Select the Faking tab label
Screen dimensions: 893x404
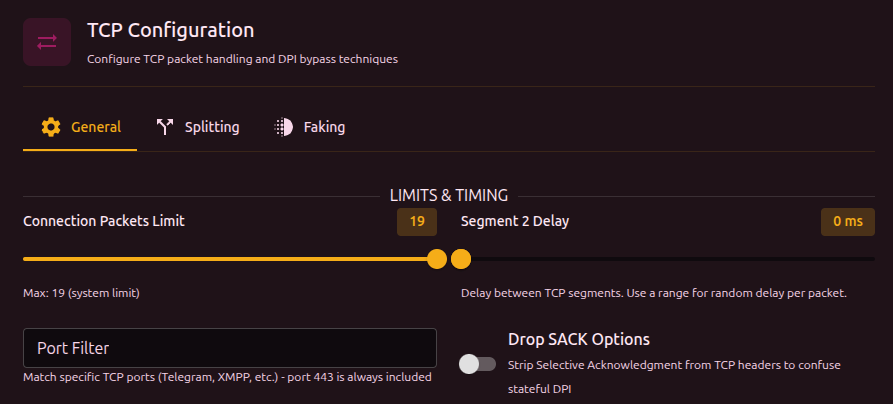[324, 127]
